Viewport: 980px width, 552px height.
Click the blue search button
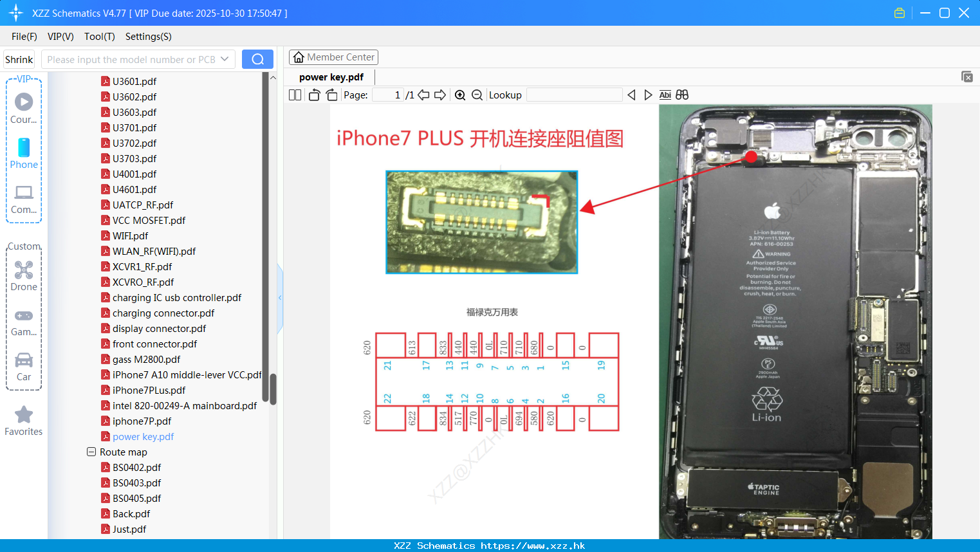(257, 59)
